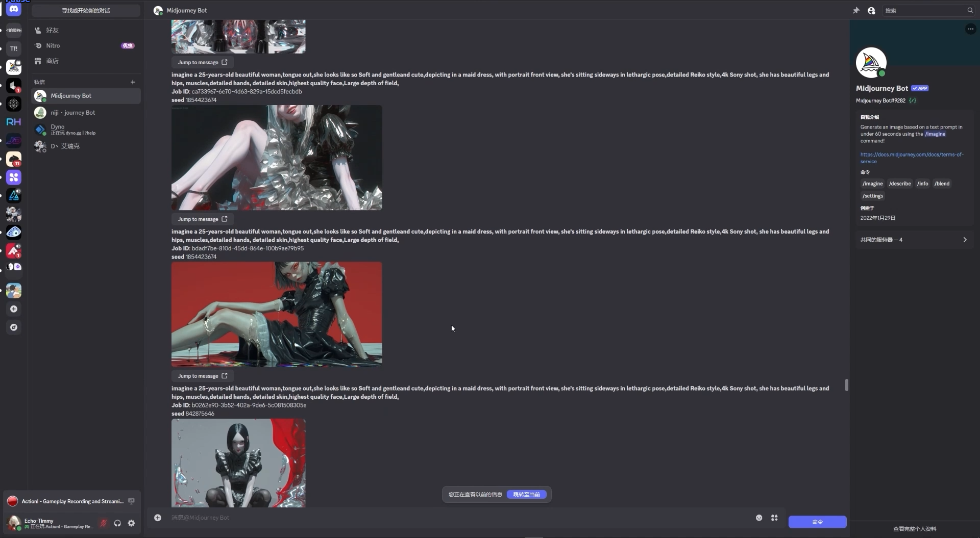Open the purple four-dots server icon
The height and width of the screenshot is (538, 980).
tap(14, 177)
